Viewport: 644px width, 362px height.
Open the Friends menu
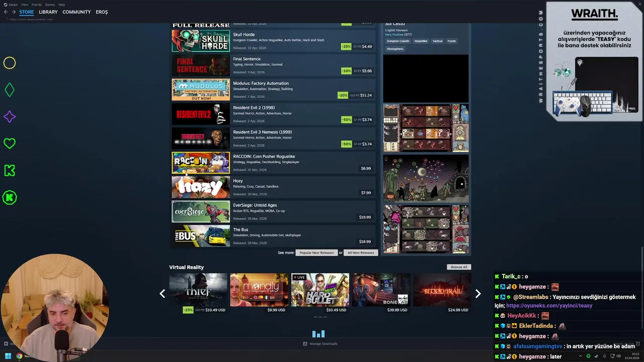pos(37,5)
